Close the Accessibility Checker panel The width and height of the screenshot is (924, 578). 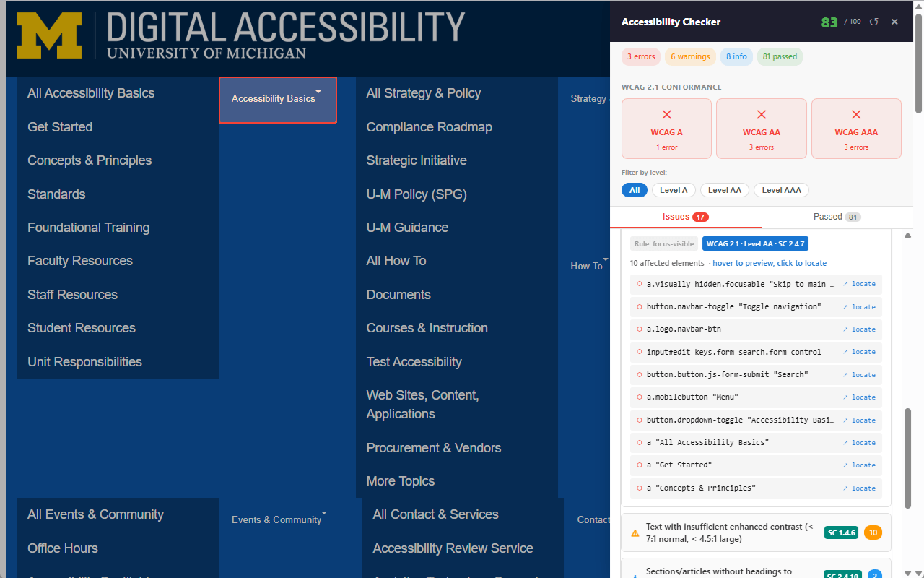[x=894, y=22]
